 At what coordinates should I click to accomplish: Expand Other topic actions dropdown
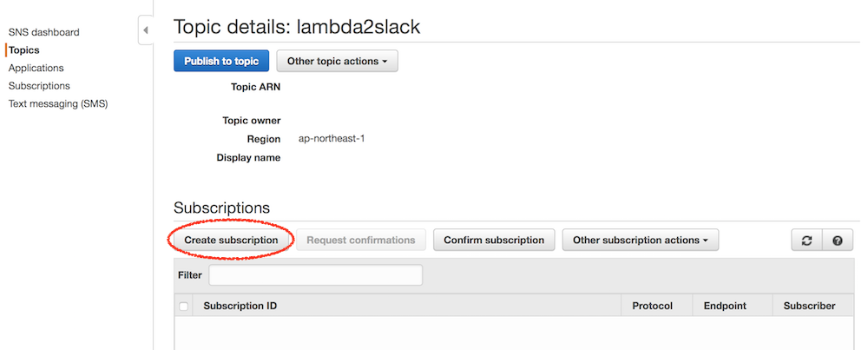337,61
